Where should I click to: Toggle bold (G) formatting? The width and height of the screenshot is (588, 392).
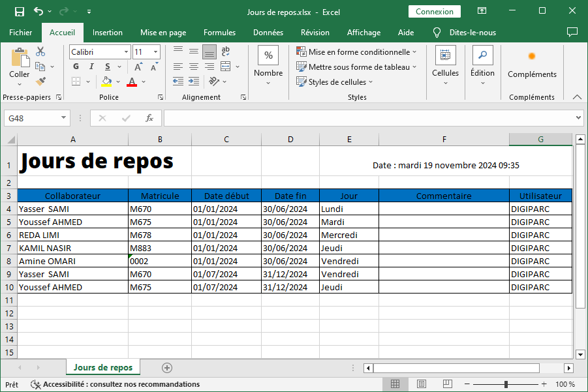coord(76,67)
